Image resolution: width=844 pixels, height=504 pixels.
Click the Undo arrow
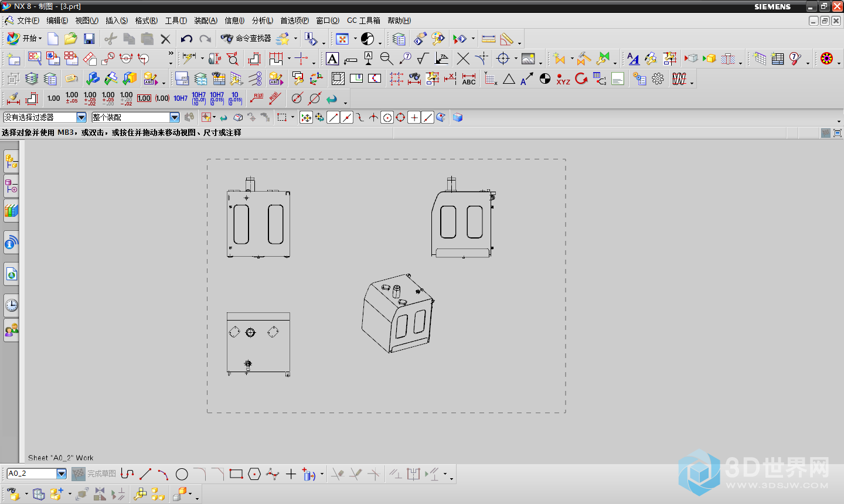(186, 39)
